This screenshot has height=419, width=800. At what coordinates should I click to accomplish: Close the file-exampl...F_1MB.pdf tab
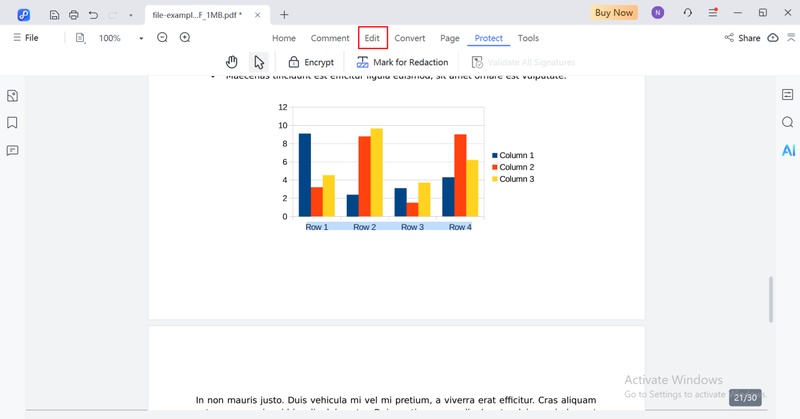click(258, 15)
